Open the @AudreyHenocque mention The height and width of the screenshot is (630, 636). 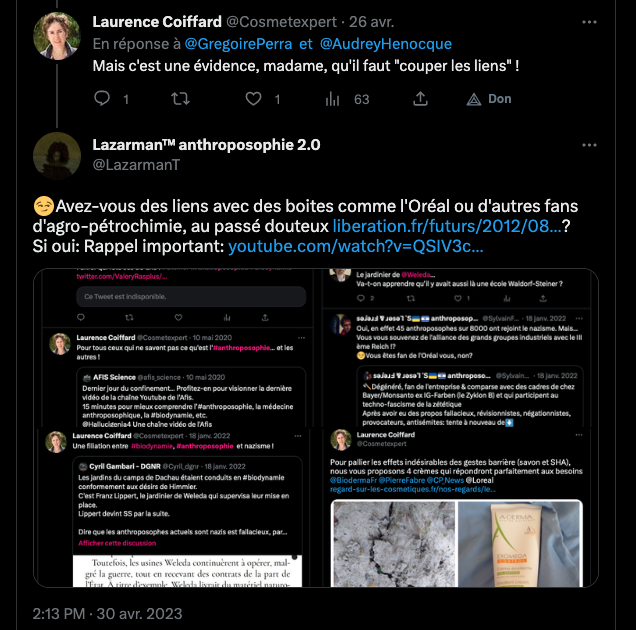click(x=386, y=44)
